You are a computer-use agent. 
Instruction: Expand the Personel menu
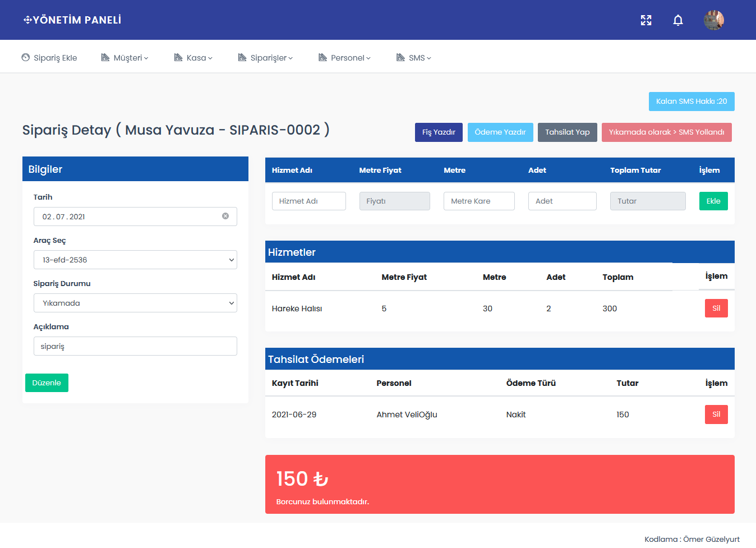[x=344, y=58]
